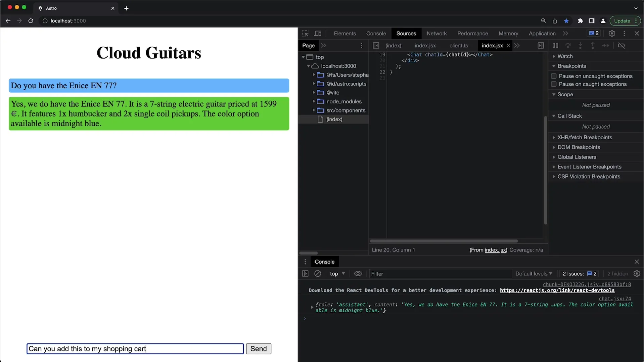Open the top context dropdown in console
Screen dimensions: 644x362
coord(337,274)
